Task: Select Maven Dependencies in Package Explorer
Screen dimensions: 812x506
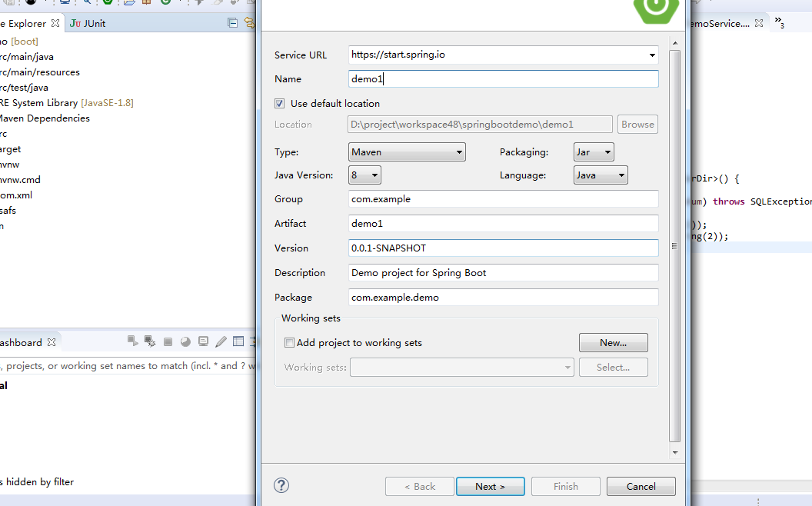Action: [45, 118]
